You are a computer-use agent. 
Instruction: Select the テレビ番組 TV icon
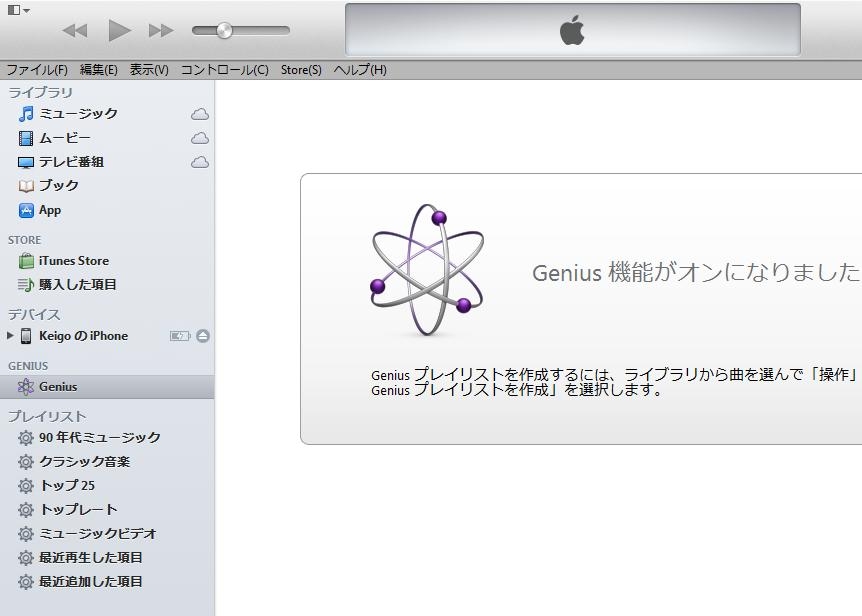tap(26, 162)
